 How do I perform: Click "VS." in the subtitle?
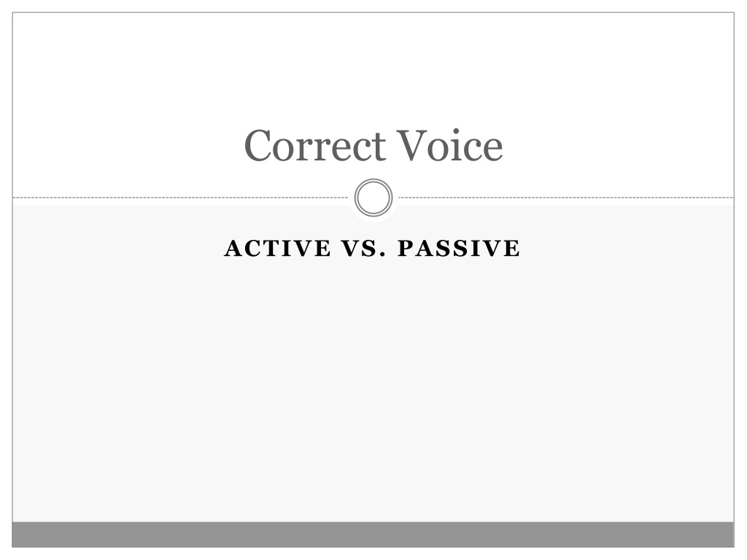(364, 248)
